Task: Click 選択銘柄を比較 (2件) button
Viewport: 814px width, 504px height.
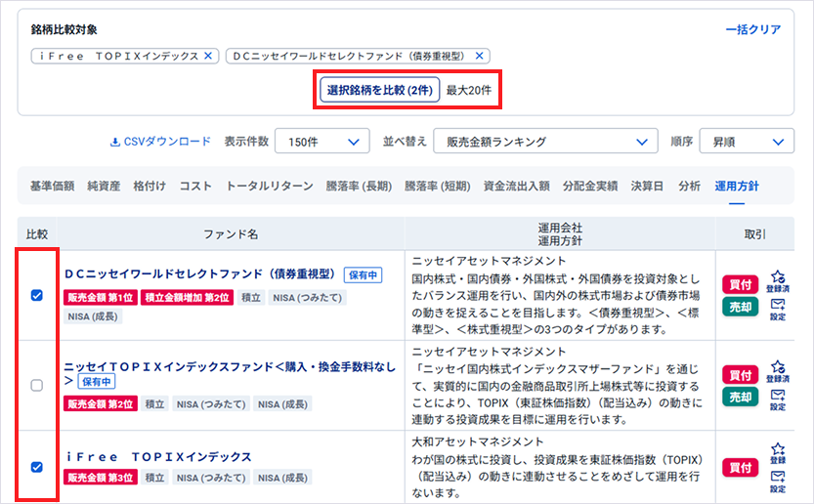Action: coord(379,90)
